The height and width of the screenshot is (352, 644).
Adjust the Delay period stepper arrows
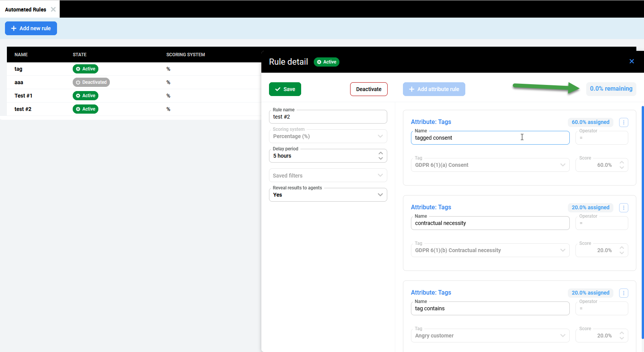tap(380, 156)
